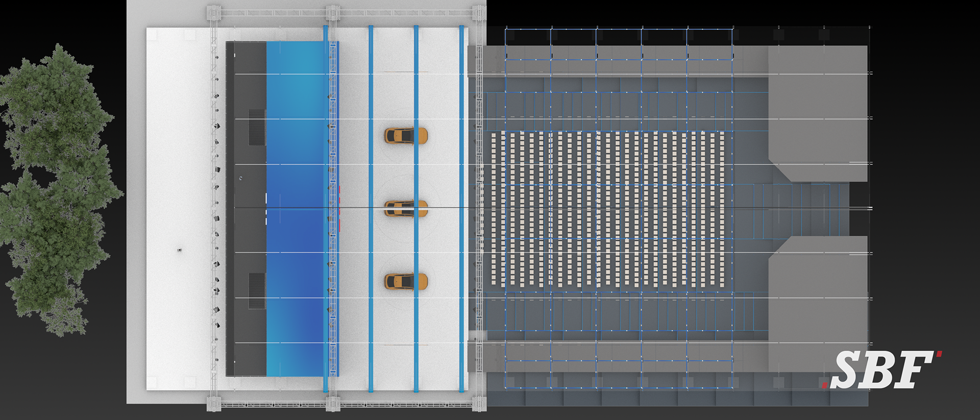Select the middle orange car on stage
This screenshot has height=420, width=980.
[406, 209]
